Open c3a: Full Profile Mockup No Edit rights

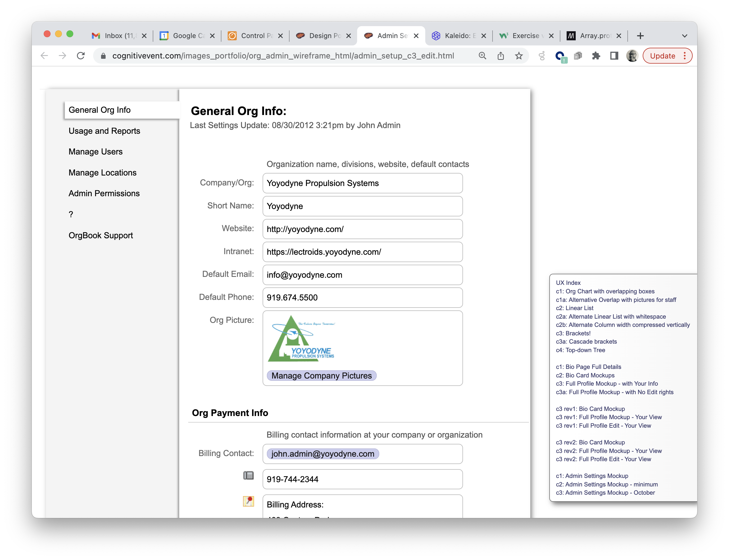click(615, 392)
